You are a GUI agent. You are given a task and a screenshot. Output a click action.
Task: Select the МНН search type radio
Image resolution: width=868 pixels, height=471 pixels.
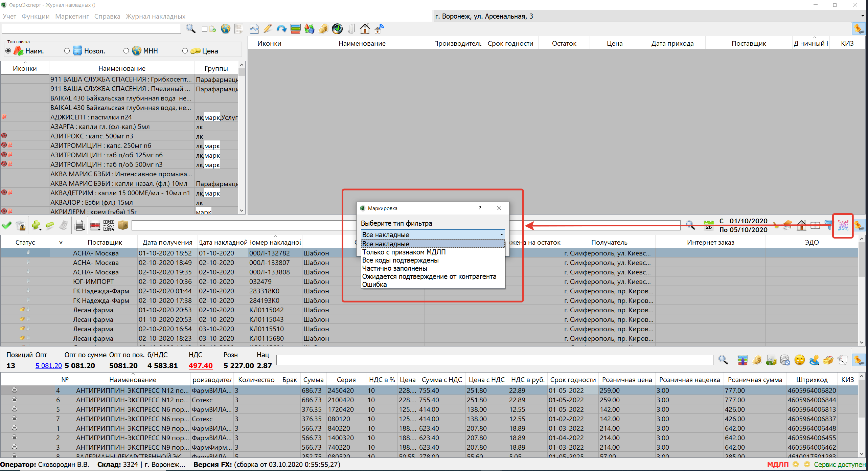tap(126, 51)
